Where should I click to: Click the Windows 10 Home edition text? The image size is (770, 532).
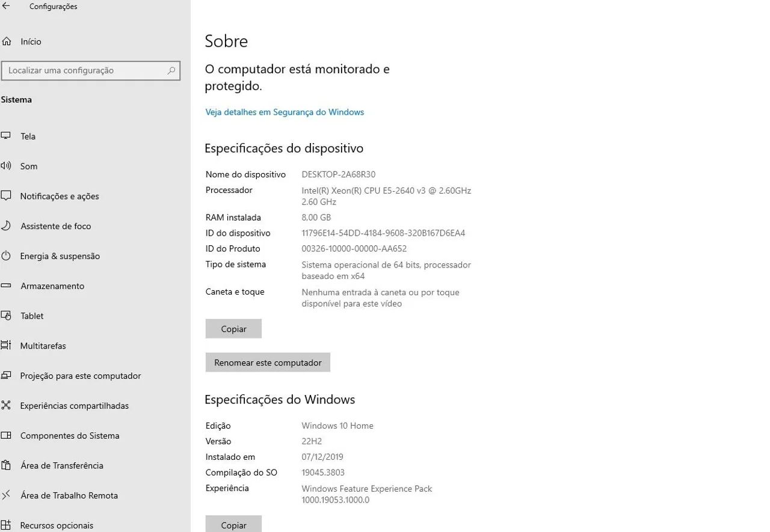pyautogui.click(x=337, y=426)
